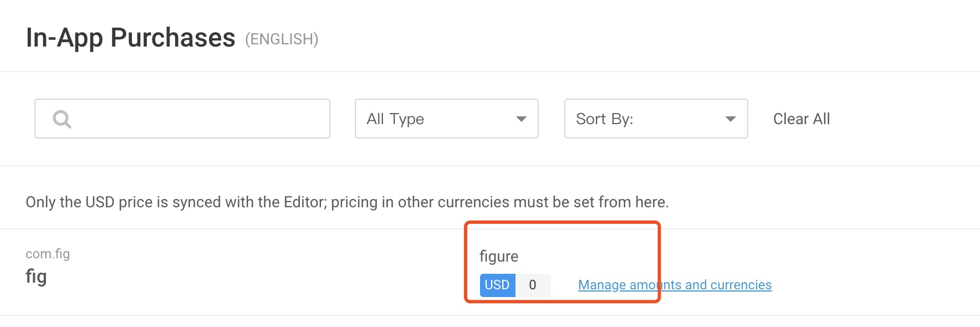Expand the Sort By chevron arrow

tap(731, 118)
